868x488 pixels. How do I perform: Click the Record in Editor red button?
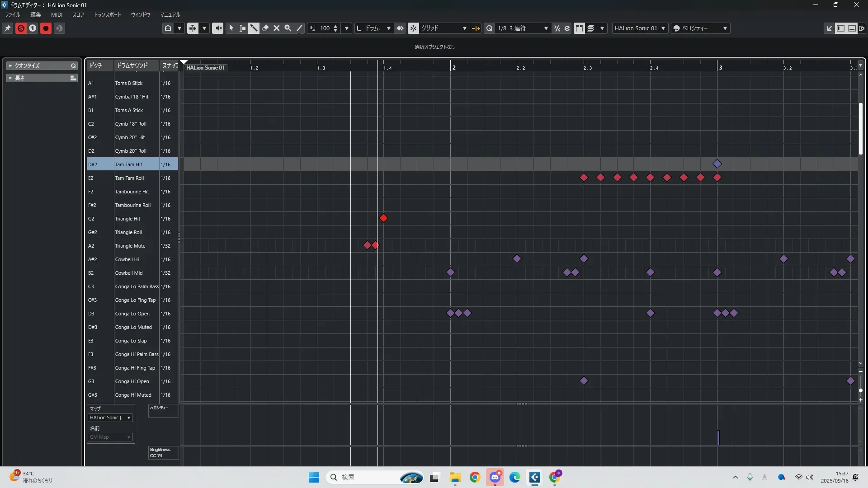[46, 28]
